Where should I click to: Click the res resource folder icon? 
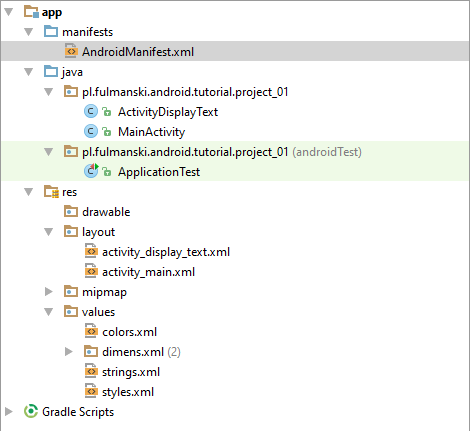[51, 192]
